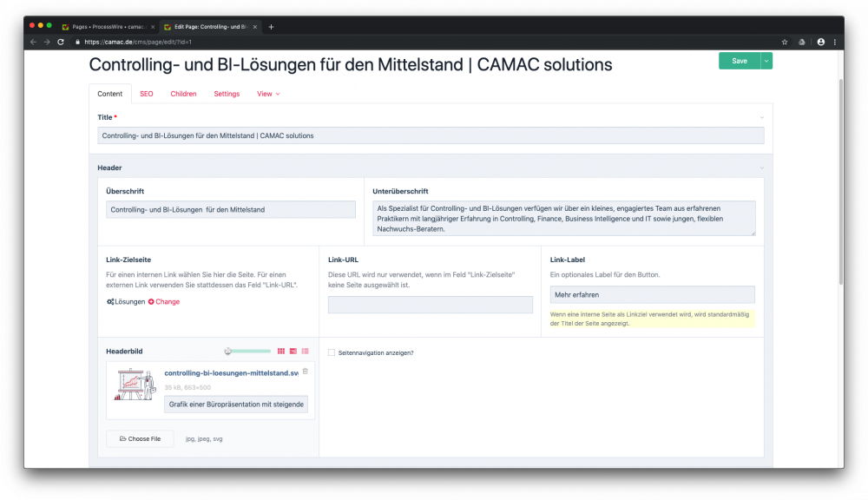The height and width of the screenshot is (500, 868).
Task: Open the SEO tab
Action: click(x=147, y=94)
